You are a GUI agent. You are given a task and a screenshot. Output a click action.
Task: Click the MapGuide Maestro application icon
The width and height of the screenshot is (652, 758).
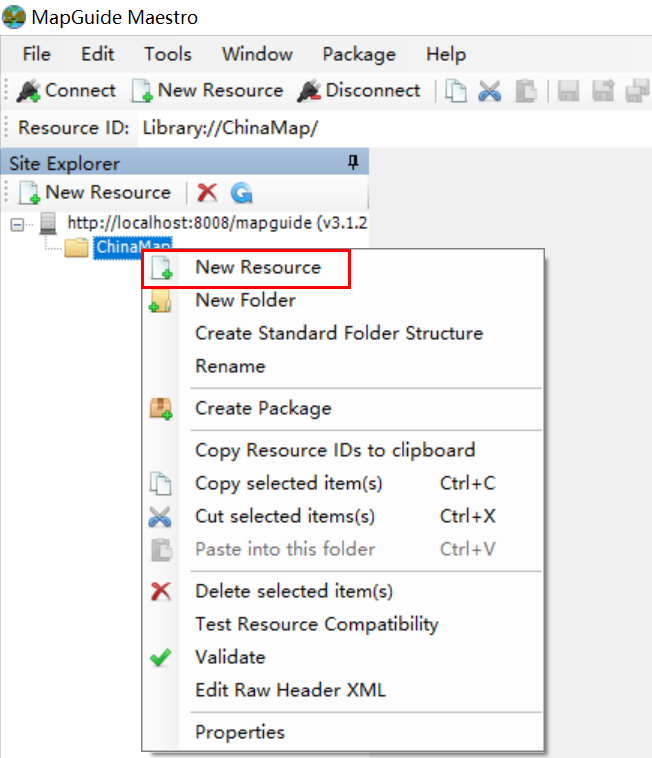pos(14,17)
